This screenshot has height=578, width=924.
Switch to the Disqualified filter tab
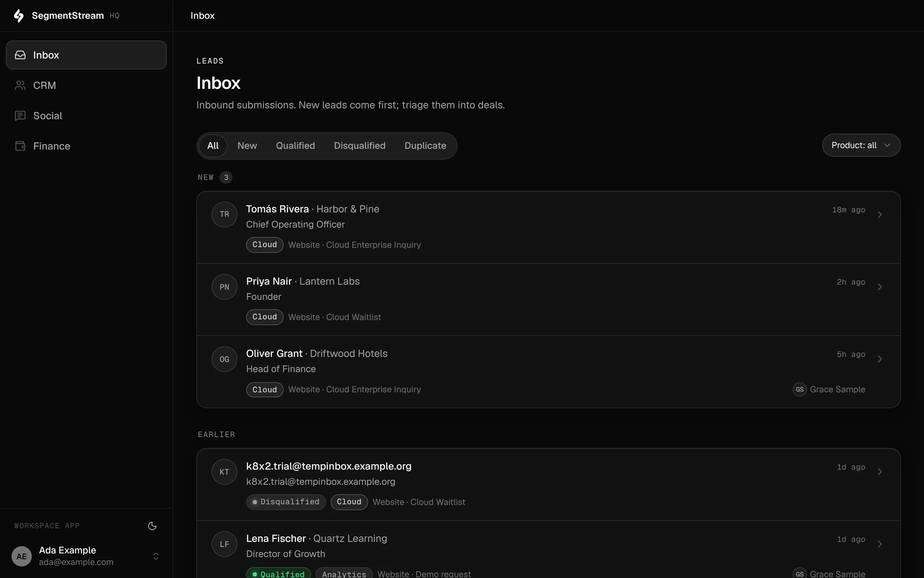359,146
